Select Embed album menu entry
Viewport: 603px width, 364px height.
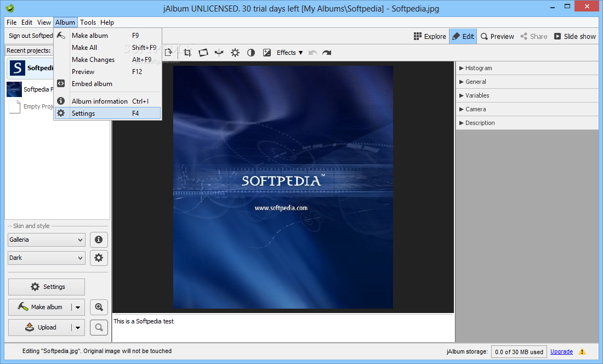point(107,84)
